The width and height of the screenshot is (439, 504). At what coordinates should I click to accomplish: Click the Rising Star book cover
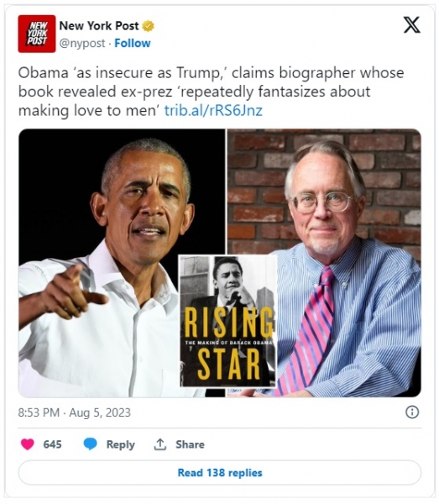227,321
